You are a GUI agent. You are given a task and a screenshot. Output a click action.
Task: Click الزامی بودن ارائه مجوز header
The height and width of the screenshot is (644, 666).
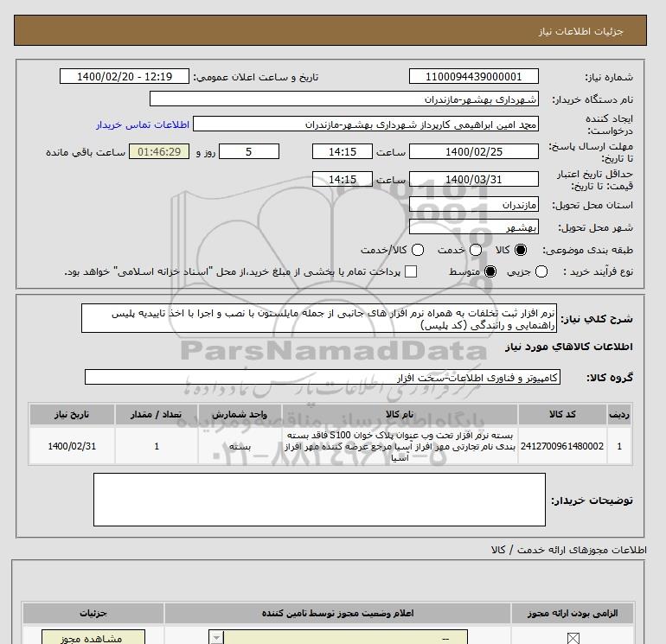pos(573,613)
